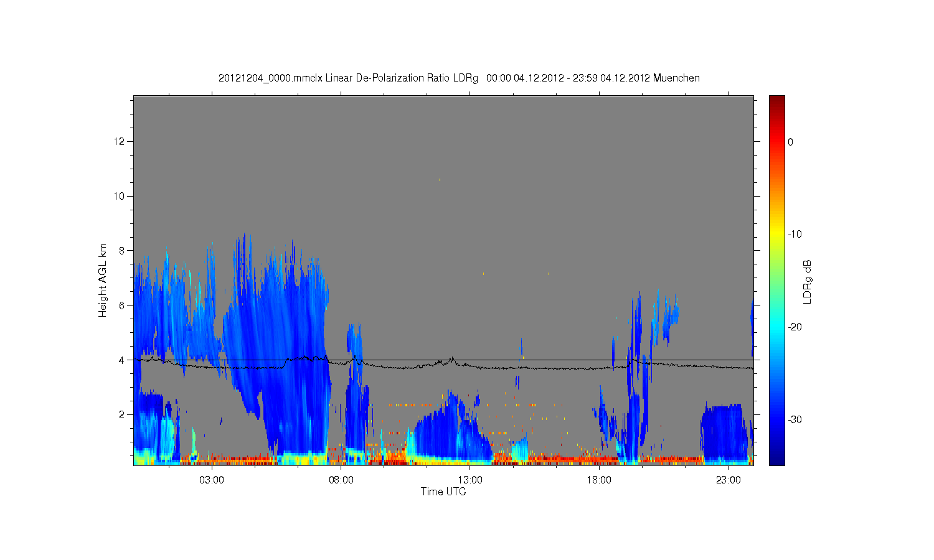The image size is (934, 560).
Task: Click the 'Muenchen' location in the title
Action: [x=676, y=78]
